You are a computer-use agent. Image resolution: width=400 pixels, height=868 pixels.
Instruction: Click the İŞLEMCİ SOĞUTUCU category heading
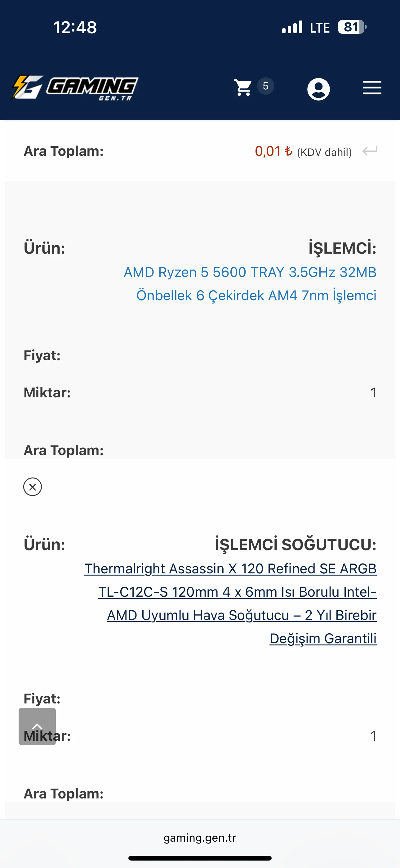click(x=295, y=545)
